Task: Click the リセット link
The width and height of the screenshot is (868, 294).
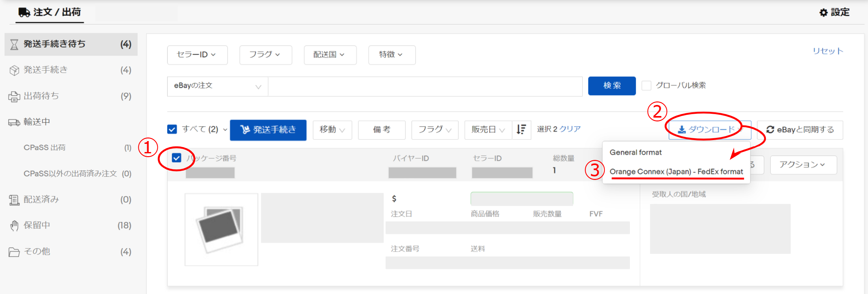Action: point(828,51)
